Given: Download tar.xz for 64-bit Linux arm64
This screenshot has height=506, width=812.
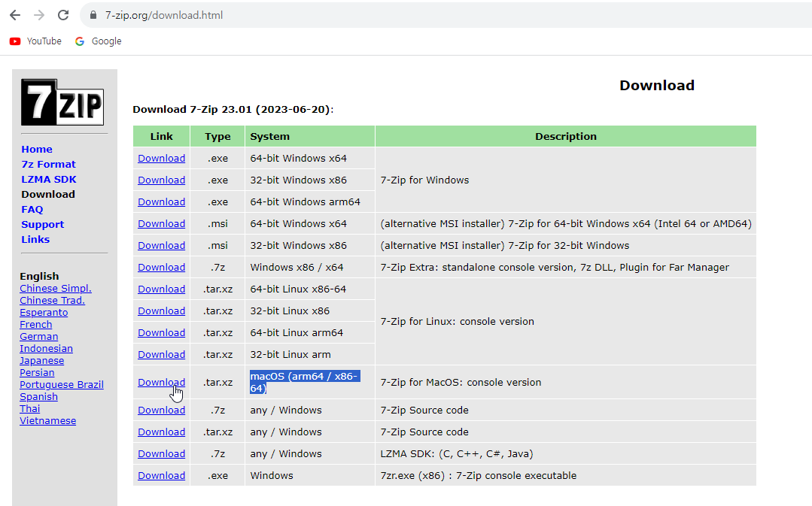Looking at the screenshot, I should click(161, 332).
